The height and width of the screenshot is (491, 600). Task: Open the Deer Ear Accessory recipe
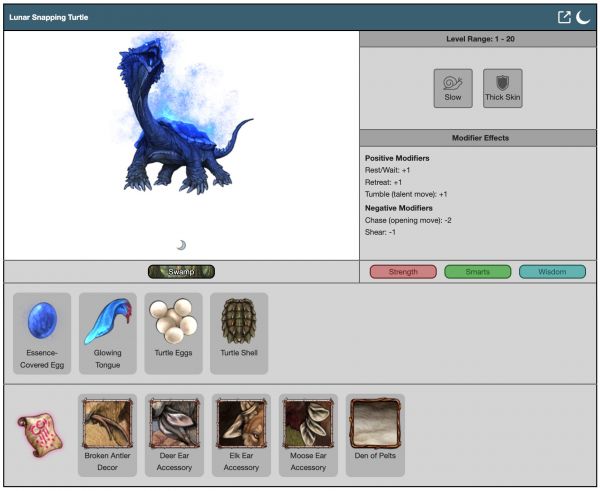[174, 434]
